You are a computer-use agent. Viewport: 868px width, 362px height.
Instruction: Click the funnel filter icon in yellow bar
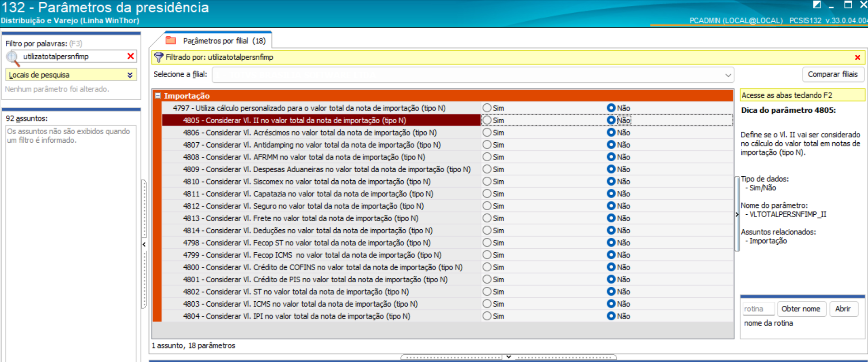158,57
